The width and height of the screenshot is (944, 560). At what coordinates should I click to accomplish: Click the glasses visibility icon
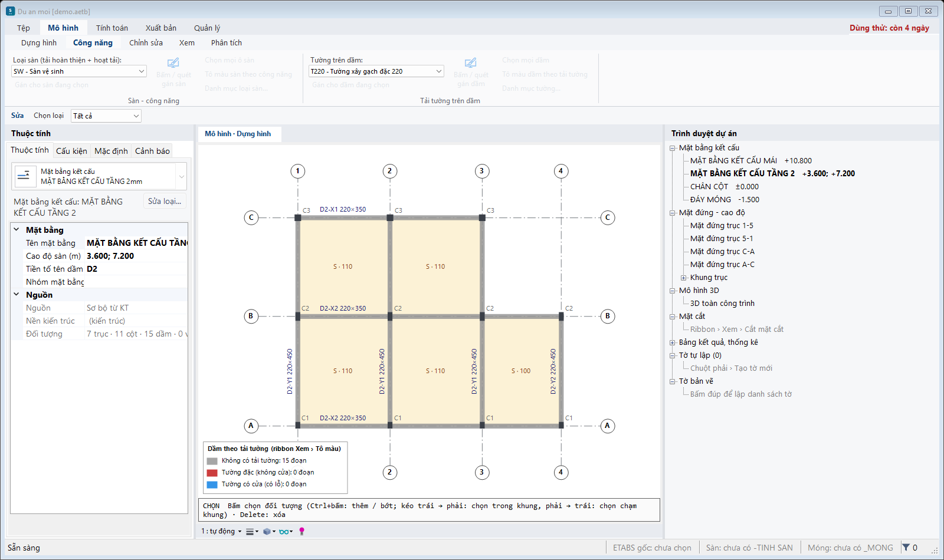(286, 532)
